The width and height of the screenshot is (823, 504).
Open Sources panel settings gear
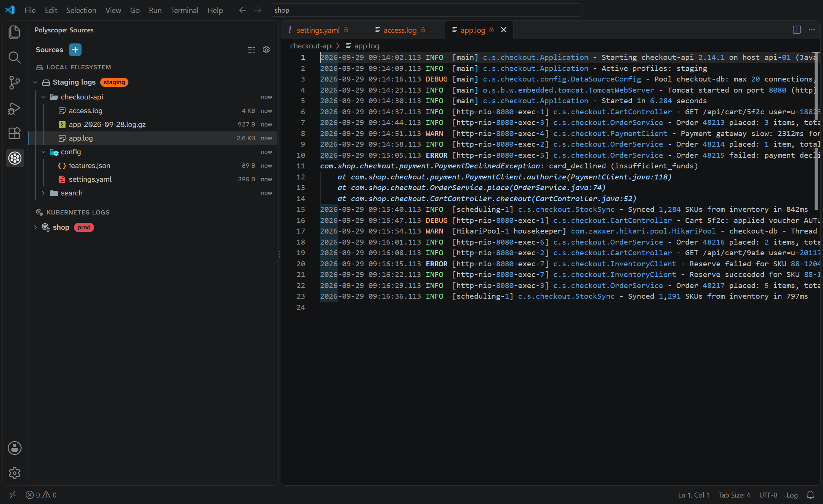tap(266, 50)
